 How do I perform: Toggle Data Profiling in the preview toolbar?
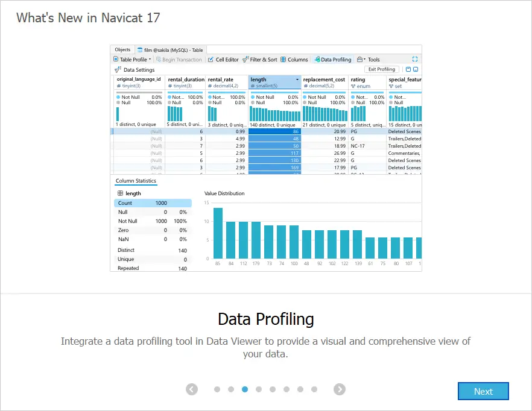pos(333,59)
